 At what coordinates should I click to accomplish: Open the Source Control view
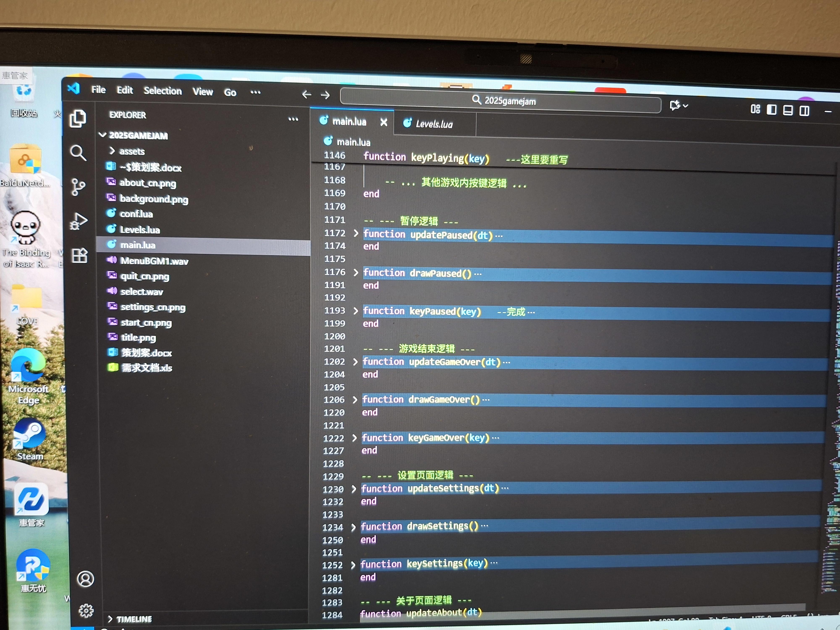pos(78,187)
